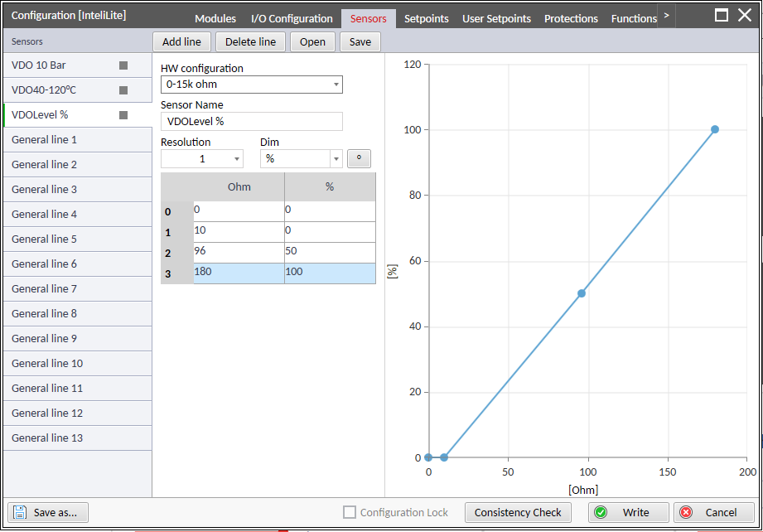The image size is (763, 532).
Task: Enable the Configuration Lock checkbox
Action: point(351,512)
